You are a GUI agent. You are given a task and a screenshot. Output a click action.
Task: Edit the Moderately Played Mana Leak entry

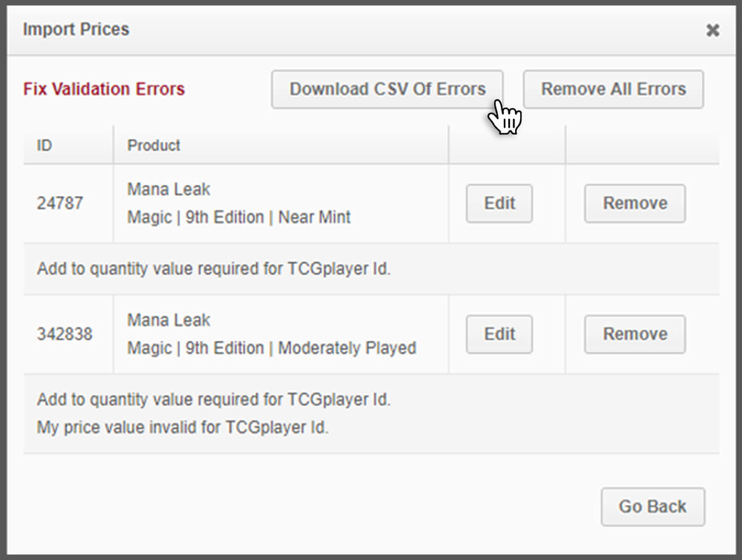click(x=498, y=334)
